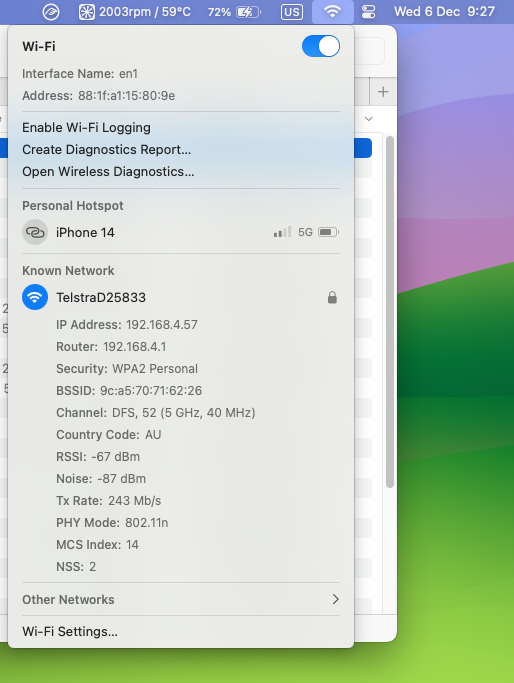Click the IP Address 192.168.4.57 line
Screen dimensions: 514x683
(x=127, y=325)
